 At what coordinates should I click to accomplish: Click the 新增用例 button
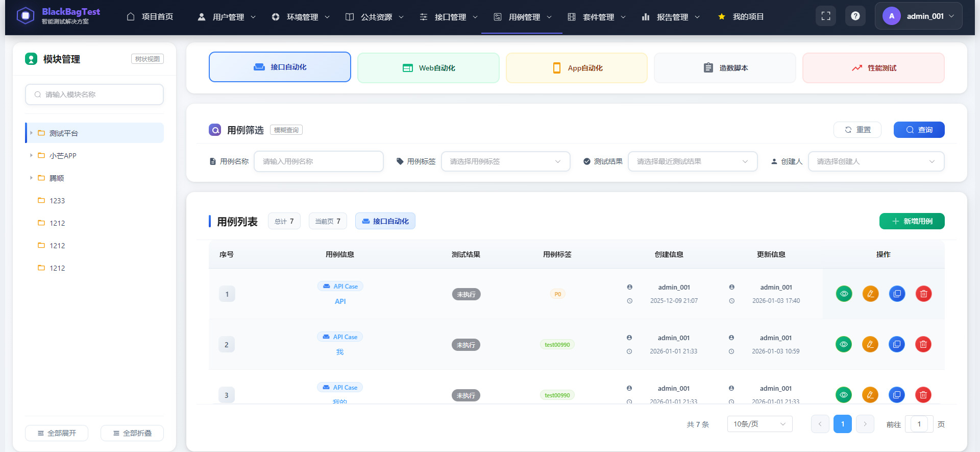click(912, 221)
